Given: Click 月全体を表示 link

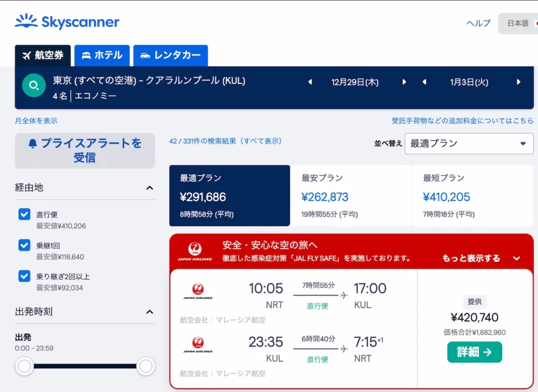Looking at the screenshot, I should coord(36,121).
